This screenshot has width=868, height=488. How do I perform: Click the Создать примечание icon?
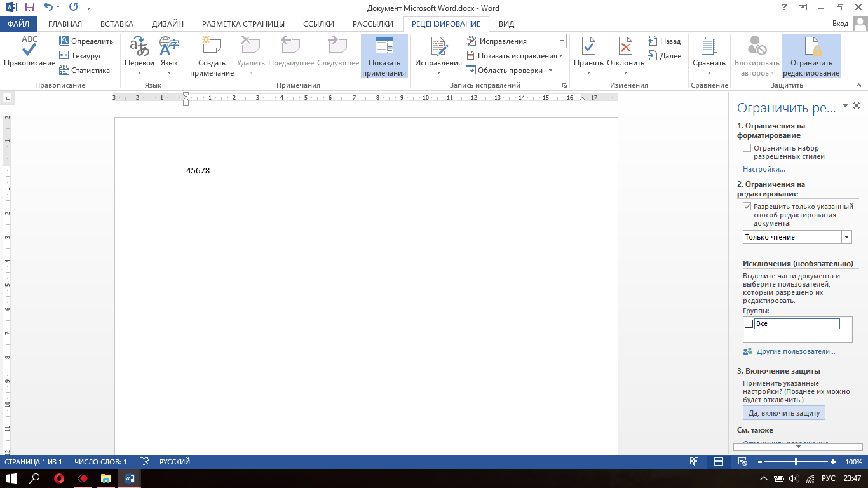[x=212, y=46]
